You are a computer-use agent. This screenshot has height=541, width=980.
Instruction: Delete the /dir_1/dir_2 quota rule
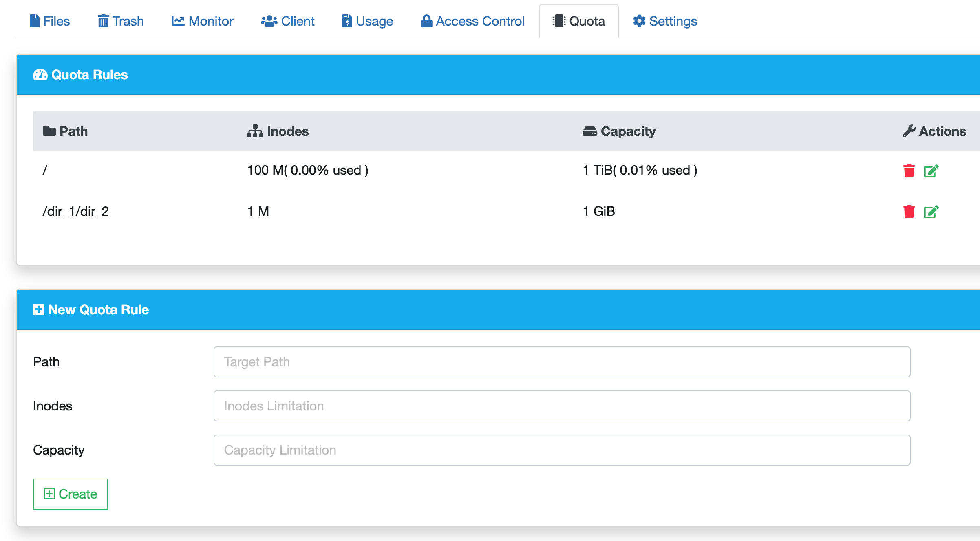point(909,212)
